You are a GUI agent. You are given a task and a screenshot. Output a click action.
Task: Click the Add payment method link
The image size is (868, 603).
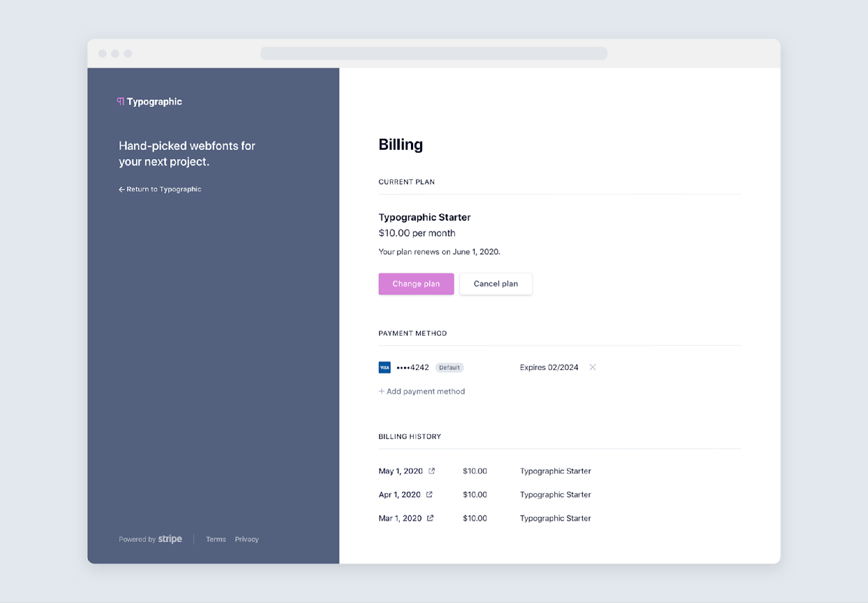pos(425,391)
